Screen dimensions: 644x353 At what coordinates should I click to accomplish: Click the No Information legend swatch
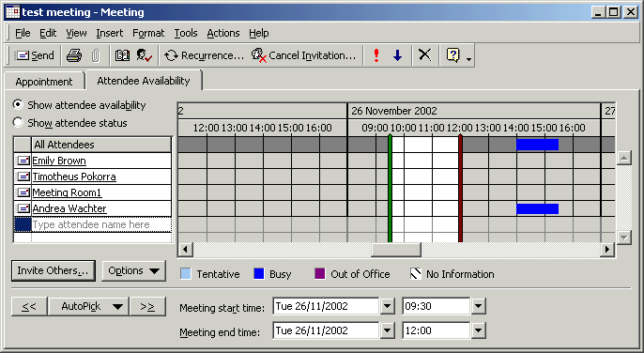coord(416,274)
